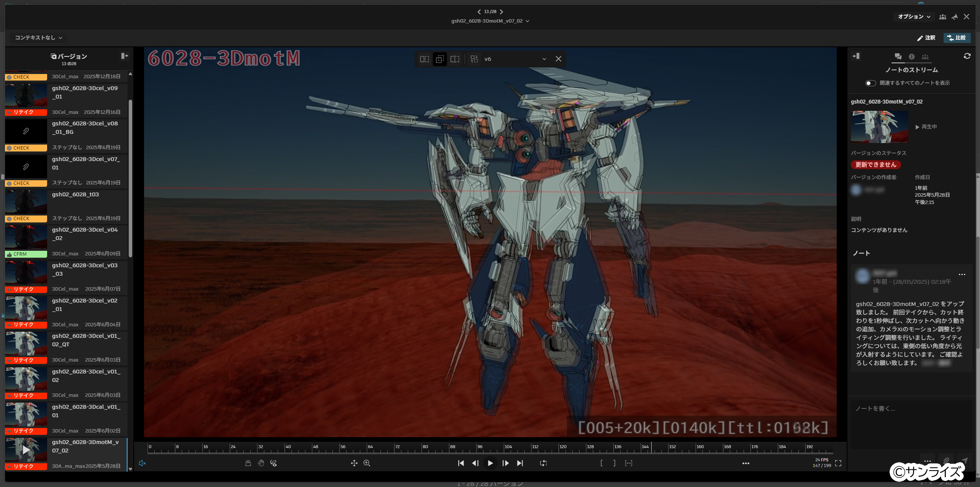Select split wipe compare layout
The width and height of the screenshot is (980, 487).
(455, 59)
